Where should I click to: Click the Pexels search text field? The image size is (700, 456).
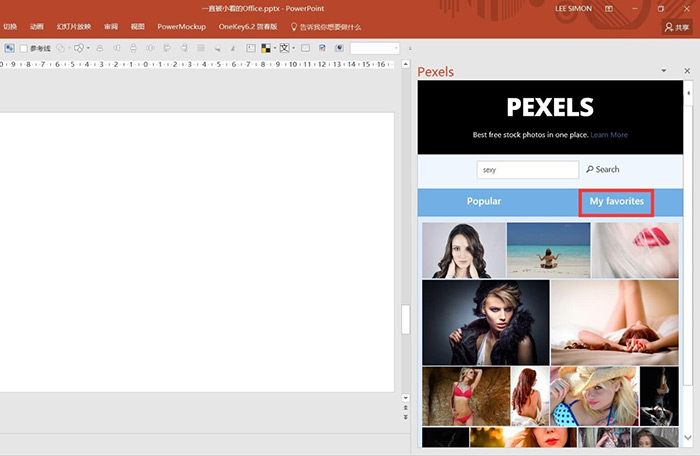[x=528, y=170]
